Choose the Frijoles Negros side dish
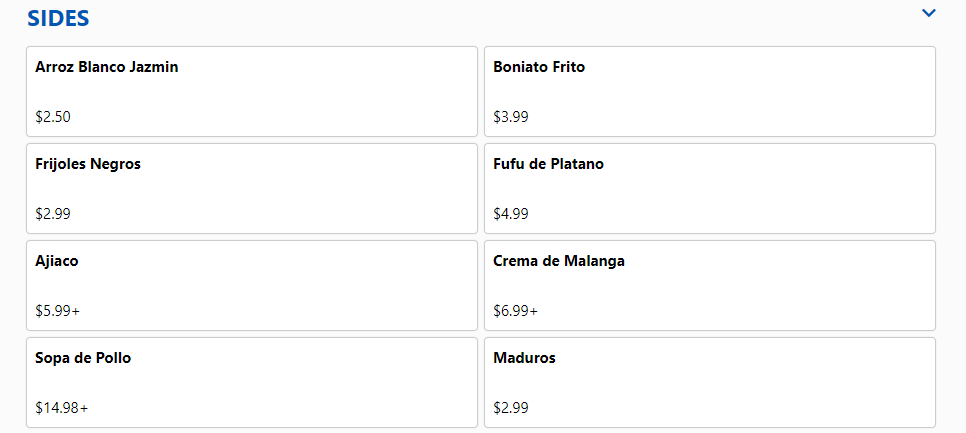Screen dimensions: 966x433 pyautogui.click(x=251, y=188)
